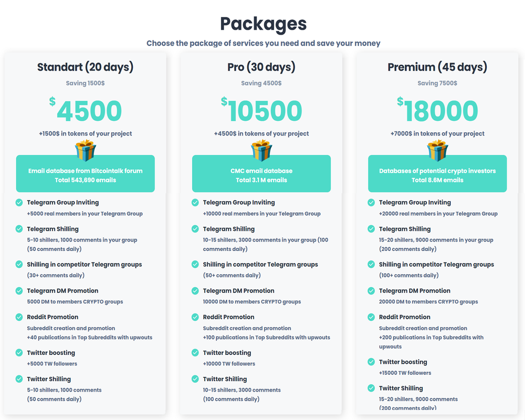
Task: Click checkmark beside Premium Twitter boosting
Action: (x=371, y=362)
